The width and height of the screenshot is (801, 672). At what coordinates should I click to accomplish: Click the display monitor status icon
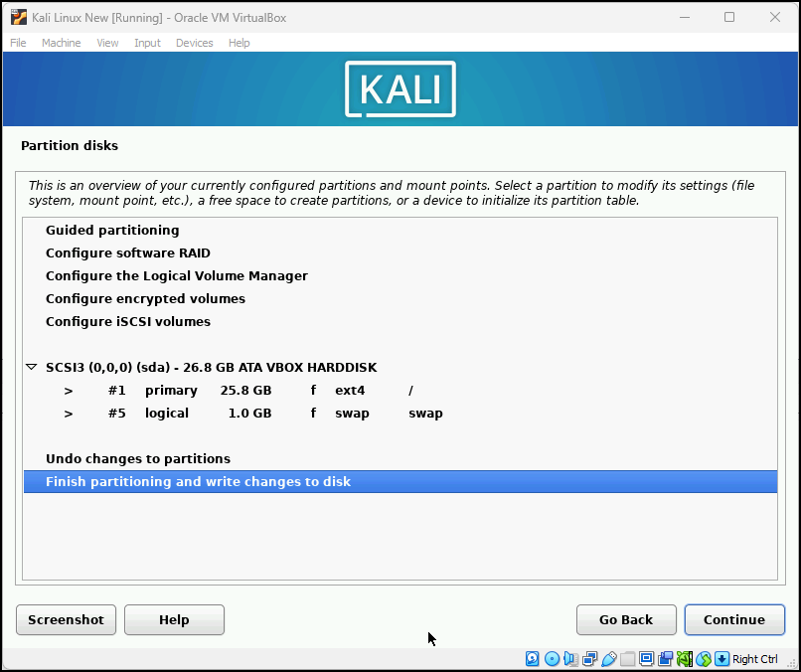[646, 659]
